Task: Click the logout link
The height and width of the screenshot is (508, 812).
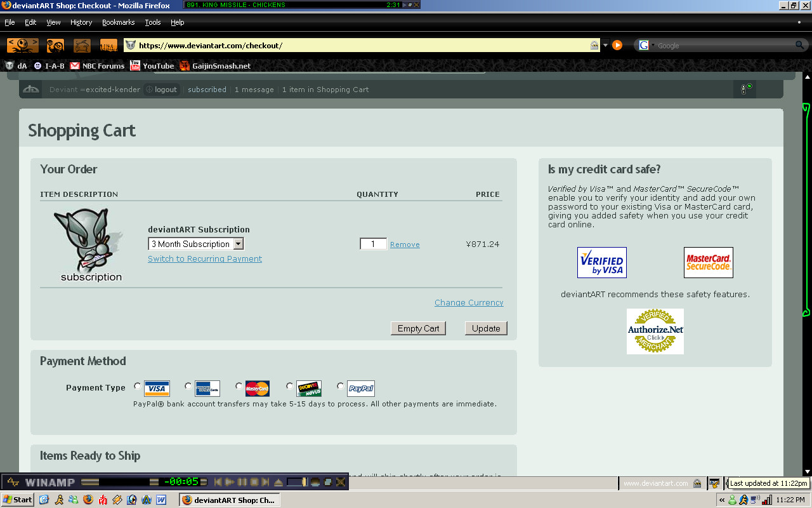Action: coord(161,90)
